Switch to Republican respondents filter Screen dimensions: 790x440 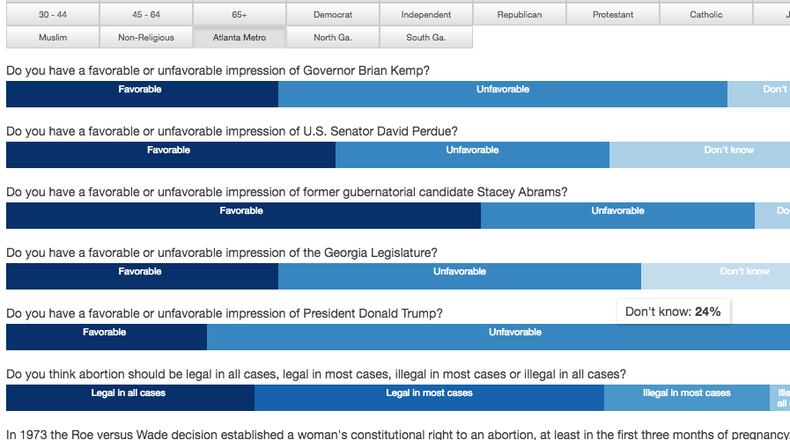pyautogui.click(x=519, y=15)
